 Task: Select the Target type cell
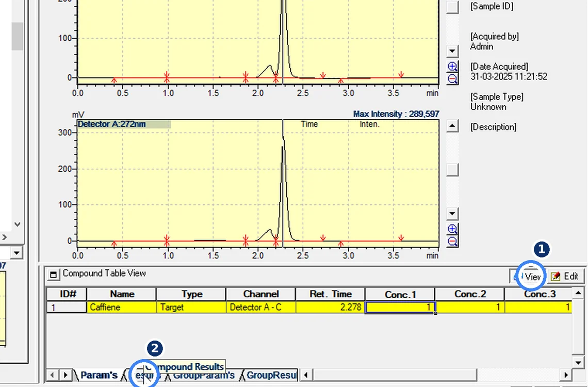(x=191, y=308)
